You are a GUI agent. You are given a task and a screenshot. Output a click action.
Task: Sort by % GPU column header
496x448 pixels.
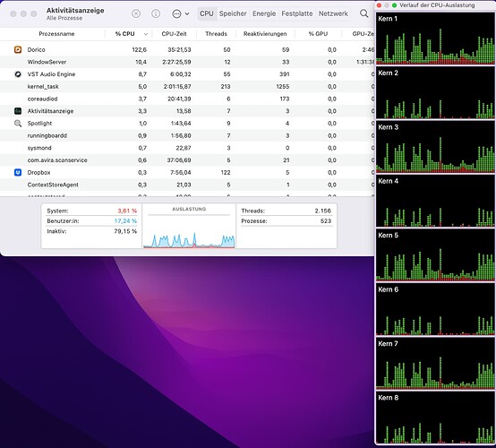(318, 33)
